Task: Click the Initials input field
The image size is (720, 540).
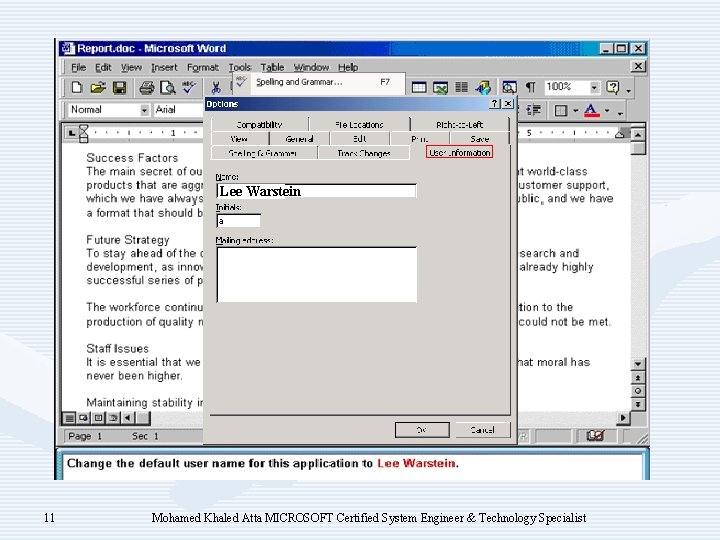Action: [238, 221]
